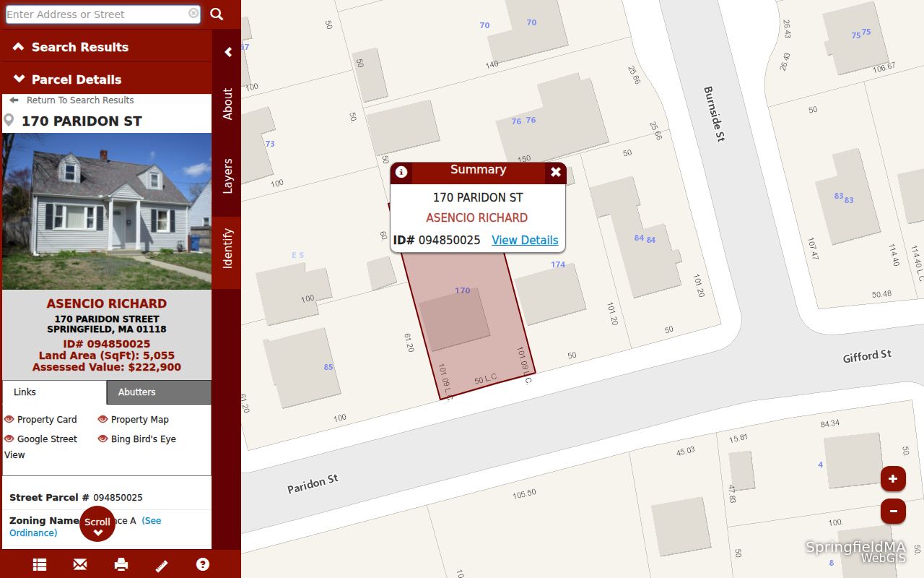Click the magnifier search icon
This screenshot has height=578, width=924.
tap(217, 14)
